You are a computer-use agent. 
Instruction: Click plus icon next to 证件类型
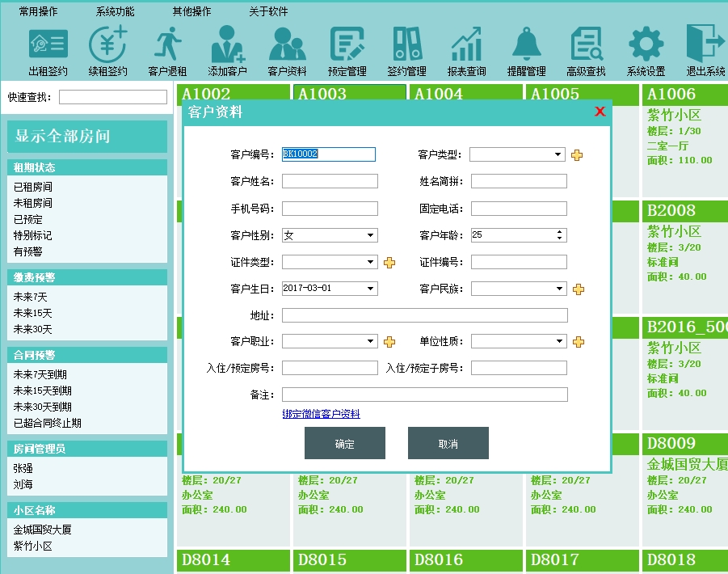[x=389, y=263]
